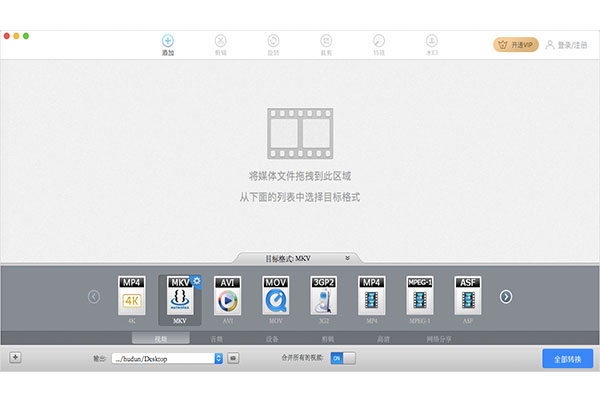Click the 添加 (Add) toolbar icon

pos(167,42)
